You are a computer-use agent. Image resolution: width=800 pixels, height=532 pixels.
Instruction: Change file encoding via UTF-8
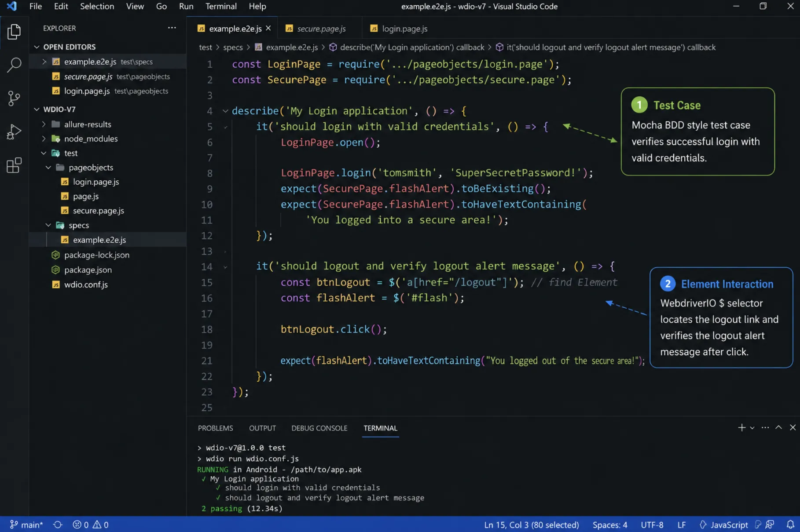[x=652, y=525]
